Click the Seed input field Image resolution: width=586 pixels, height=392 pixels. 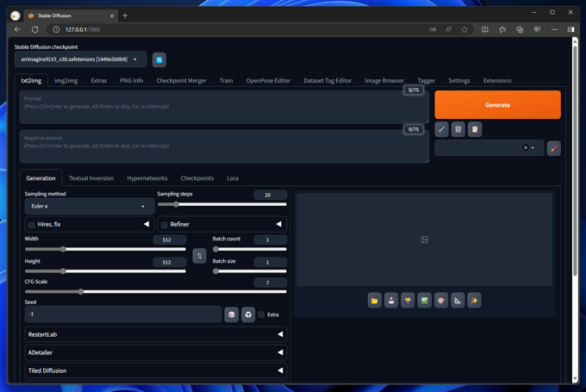pos(123,314)
